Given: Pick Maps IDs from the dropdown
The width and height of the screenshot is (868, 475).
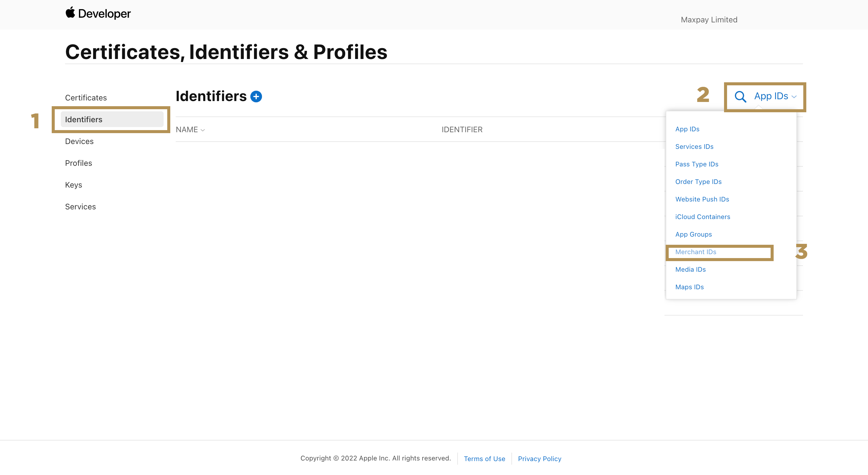Looking at the screenshot, I should click(x=690, y=287).
